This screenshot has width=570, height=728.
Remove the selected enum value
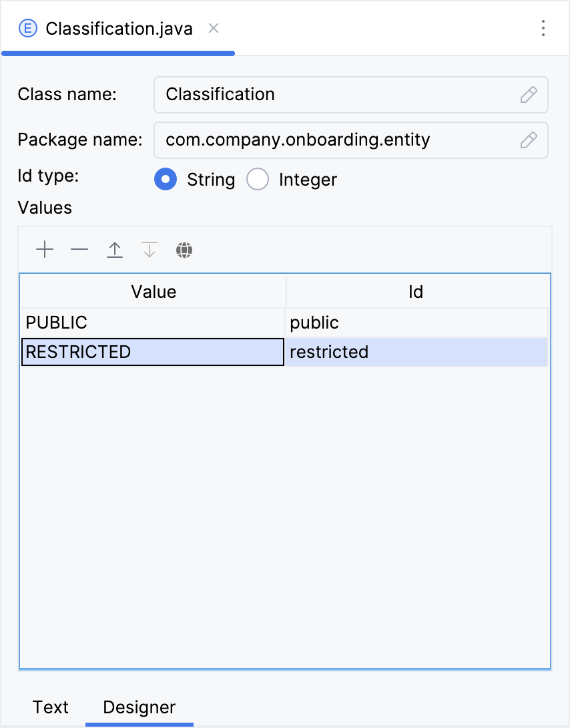tap(79, 249)
